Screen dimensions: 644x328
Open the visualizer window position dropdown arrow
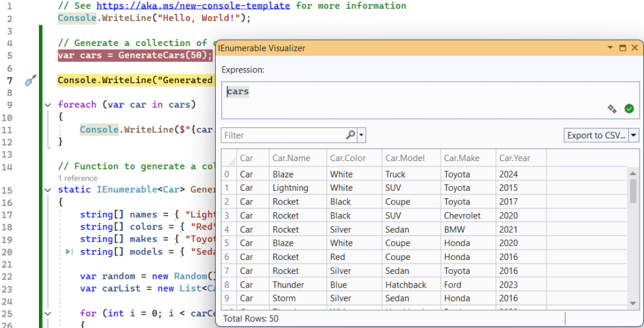610,48
